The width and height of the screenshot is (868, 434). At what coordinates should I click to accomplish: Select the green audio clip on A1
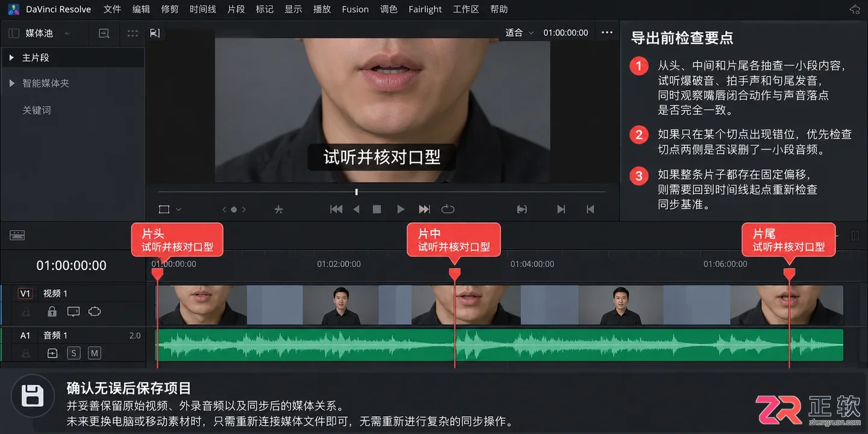(x=499, y=345)
